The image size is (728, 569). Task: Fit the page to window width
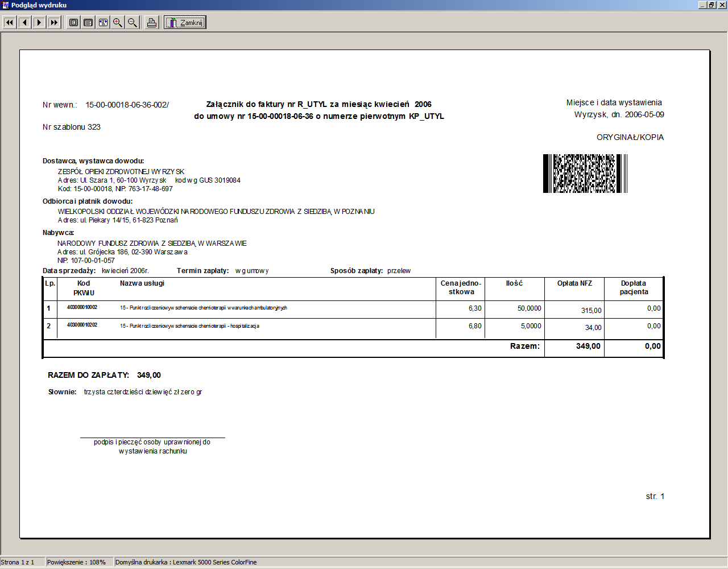pyautogui.click(x=103, y=23)
